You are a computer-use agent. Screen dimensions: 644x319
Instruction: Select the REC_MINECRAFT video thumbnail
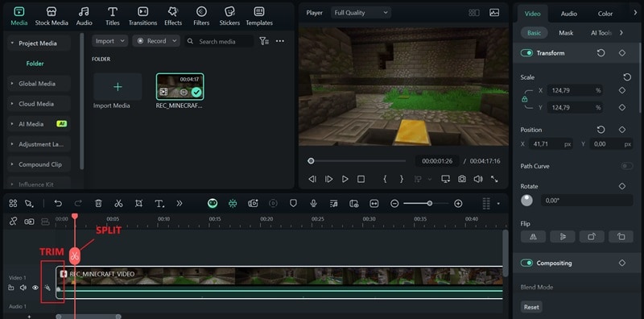coord(180,87)
